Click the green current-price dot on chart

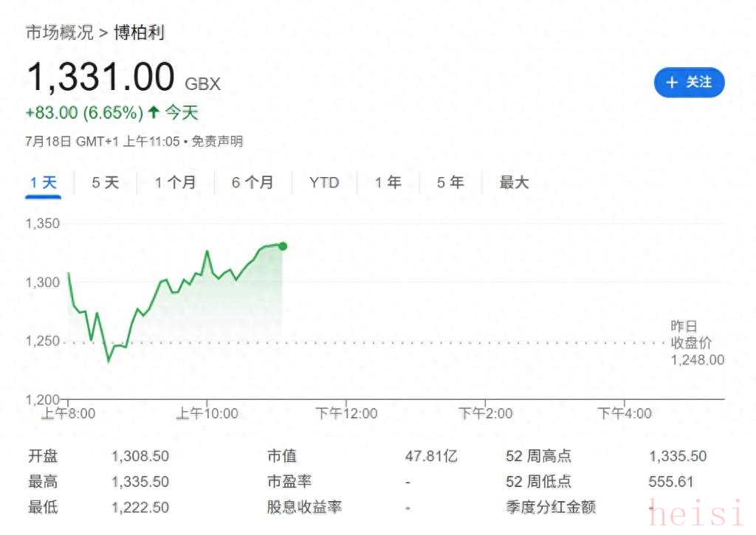click(x=283, y=246)
